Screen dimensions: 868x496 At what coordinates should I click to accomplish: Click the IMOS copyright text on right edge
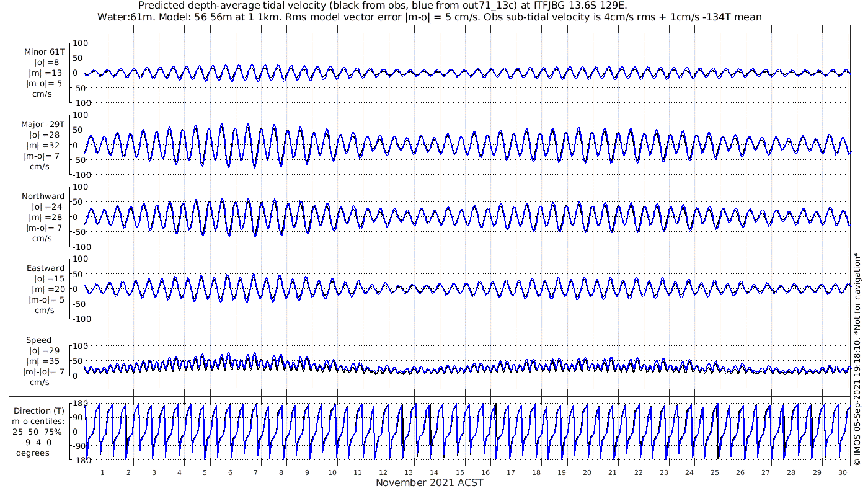coord(857,358)
